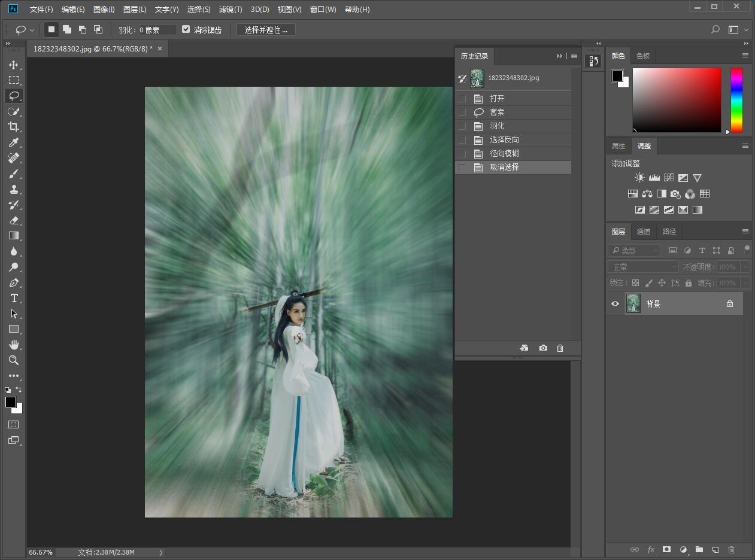The height and width of the screenshot is (560, 755).
Task: Click the 选择并遮住 button
Action: [x=266, y=29]
